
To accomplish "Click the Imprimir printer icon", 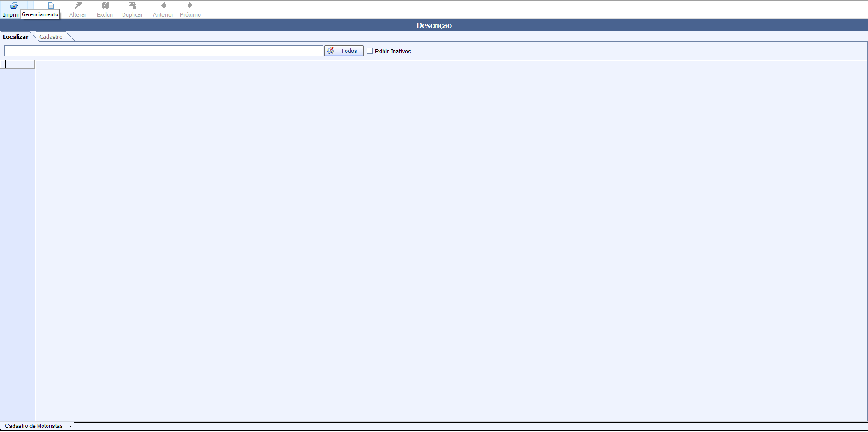I will pos(14,6).
